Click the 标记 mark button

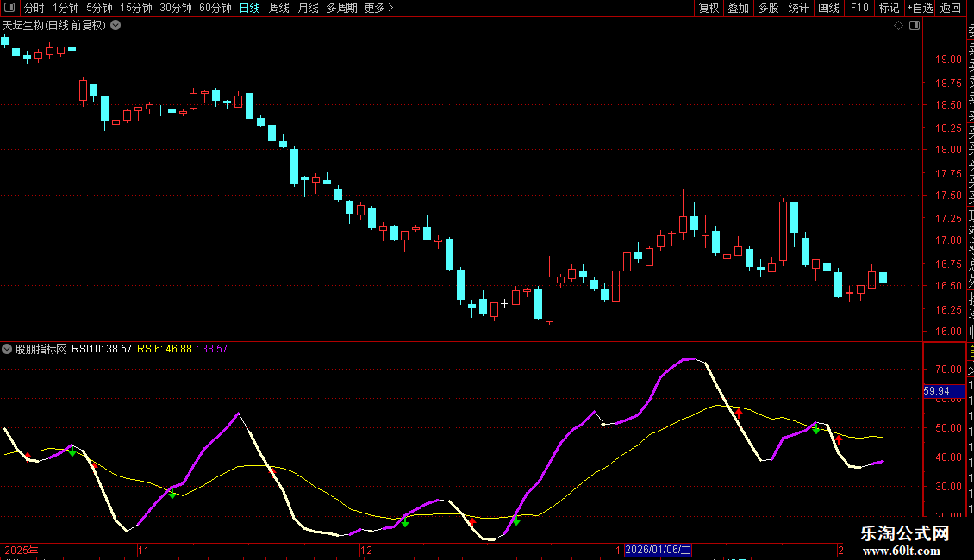pyautogui.click(x=889, y=8)
